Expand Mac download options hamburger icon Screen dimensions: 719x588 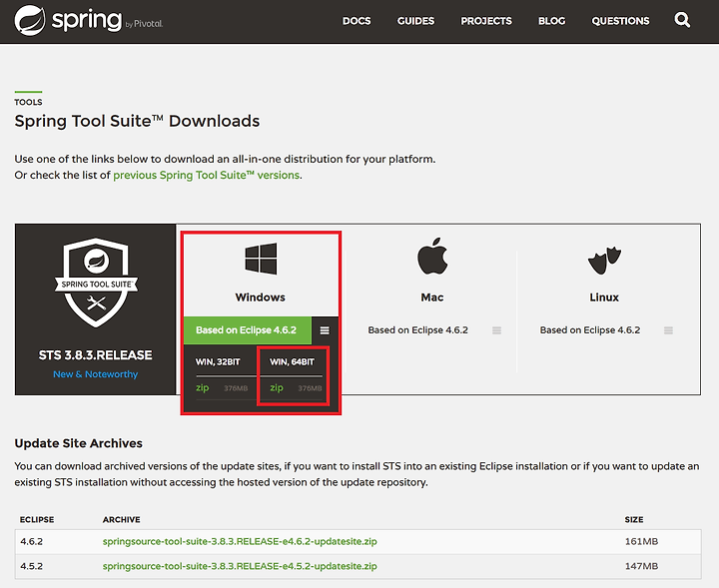(x=496, y=330)
